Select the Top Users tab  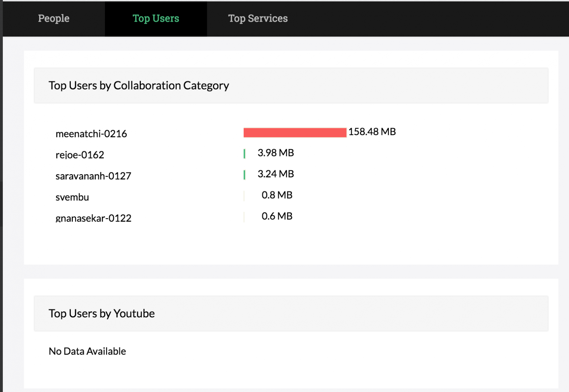(155, 18)
